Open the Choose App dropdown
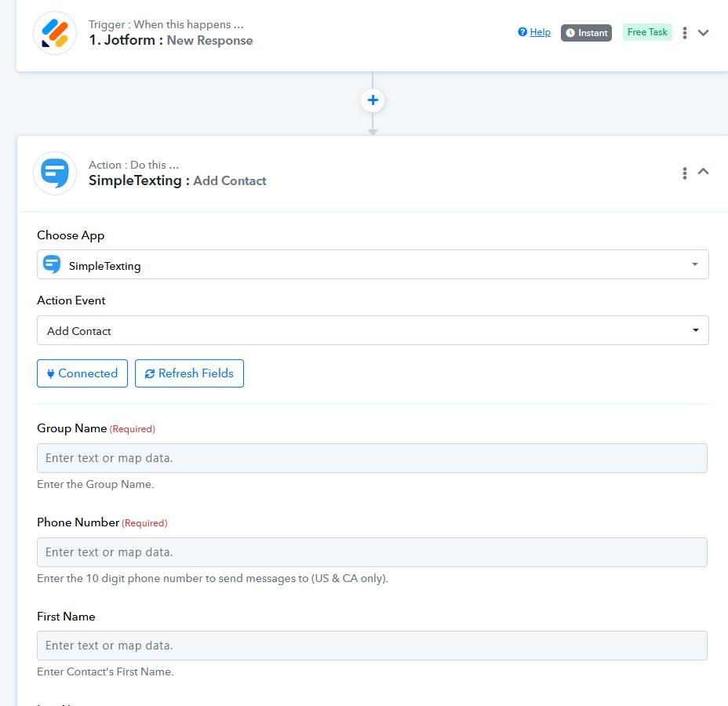The image size is (728, 706). point(373,264)
